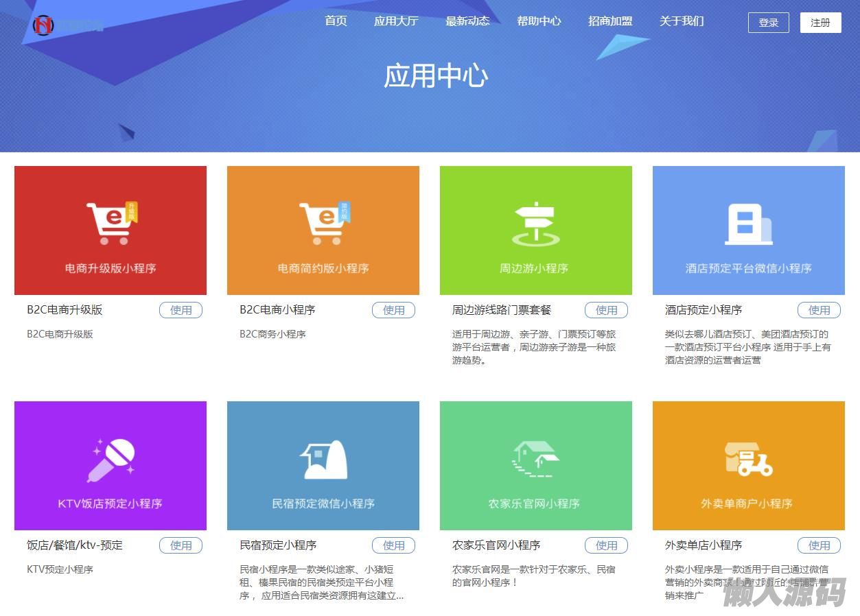Image resolution: width=860 pixels, height=616 pixels.
Task: Click the 电商简约版小程序 card caption
Action: [x=323, y=268]
